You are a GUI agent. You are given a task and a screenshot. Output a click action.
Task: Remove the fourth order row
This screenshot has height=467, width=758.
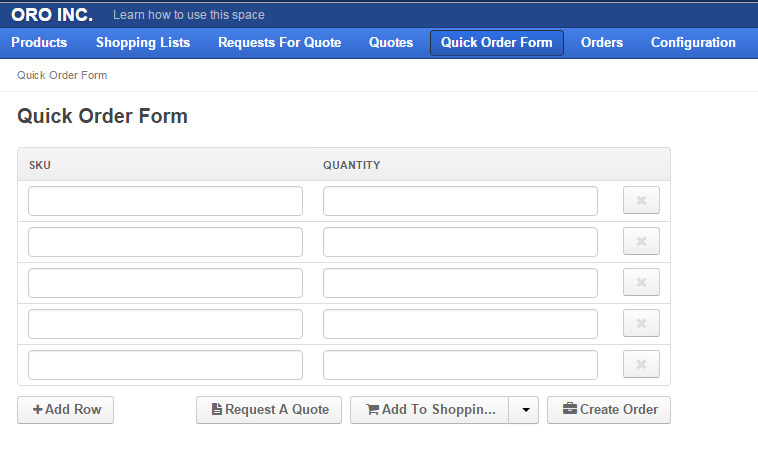coord(641,323)
